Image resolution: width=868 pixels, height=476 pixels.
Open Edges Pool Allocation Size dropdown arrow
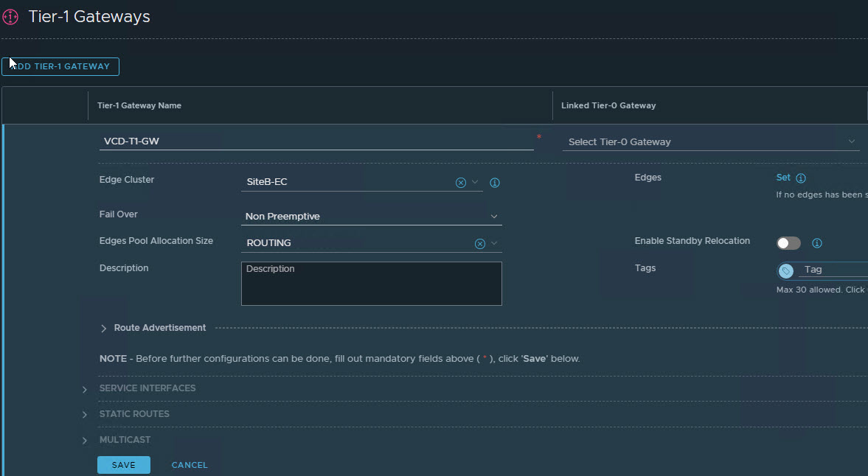pos(494,243)
